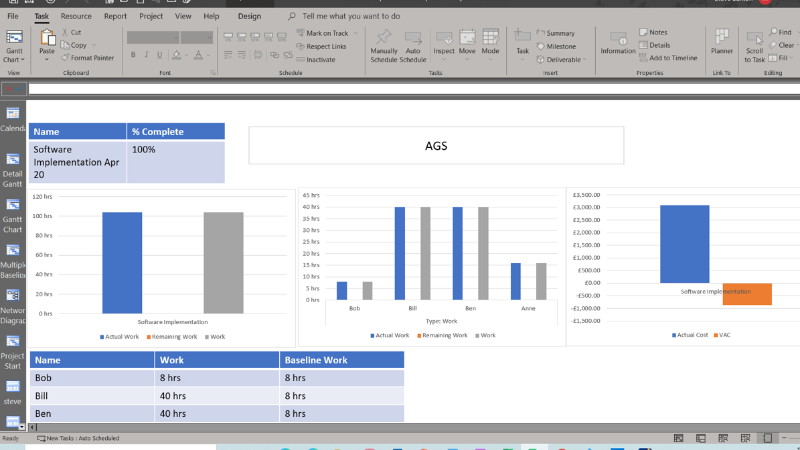Click Scroll to Task icon
800x450 pixels.
[755, 45]
